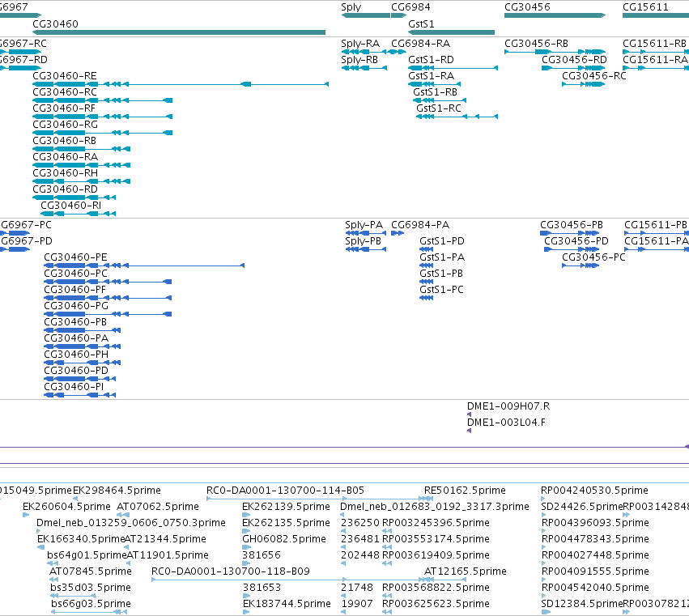Click protein CG30460-PD

click(76, 372)
